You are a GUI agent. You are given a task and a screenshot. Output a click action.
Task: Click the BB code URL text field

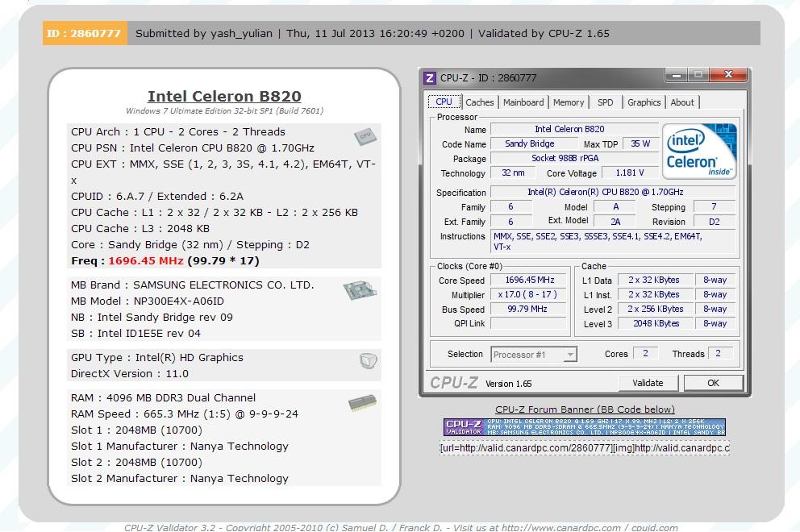click(x=585, y=448)
